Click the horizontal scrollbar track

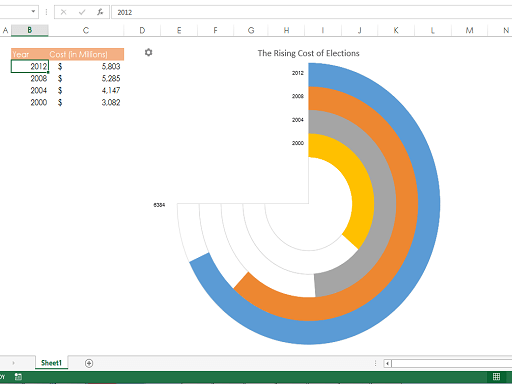(452, 363)
